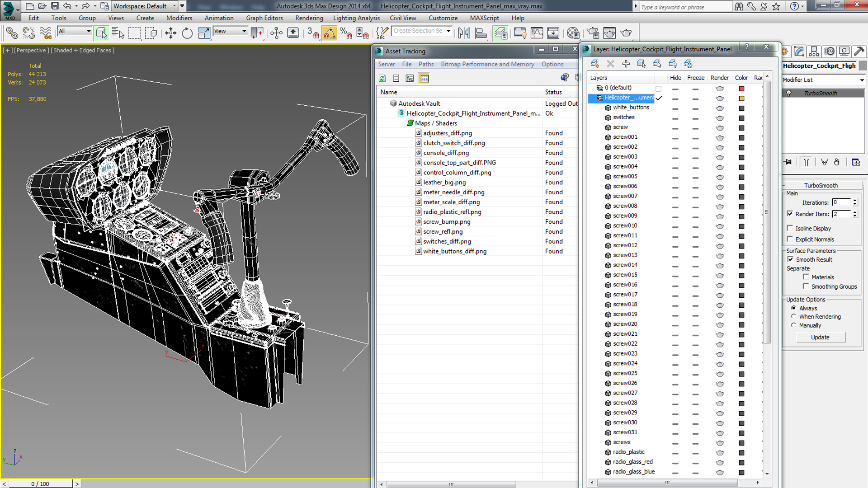
Task: Toggle the Smooth Result checkbox
Action: click(790, 259)
